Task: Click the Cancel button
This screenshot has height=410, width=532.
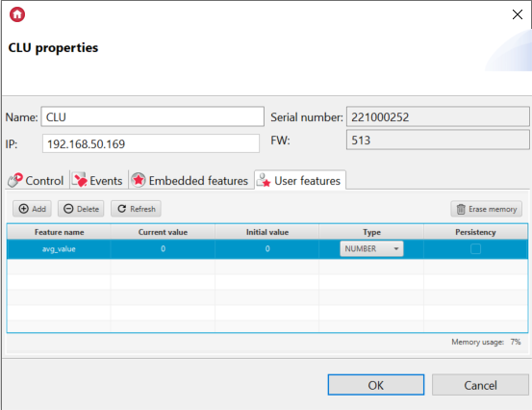Action: (x=480, y=385)
